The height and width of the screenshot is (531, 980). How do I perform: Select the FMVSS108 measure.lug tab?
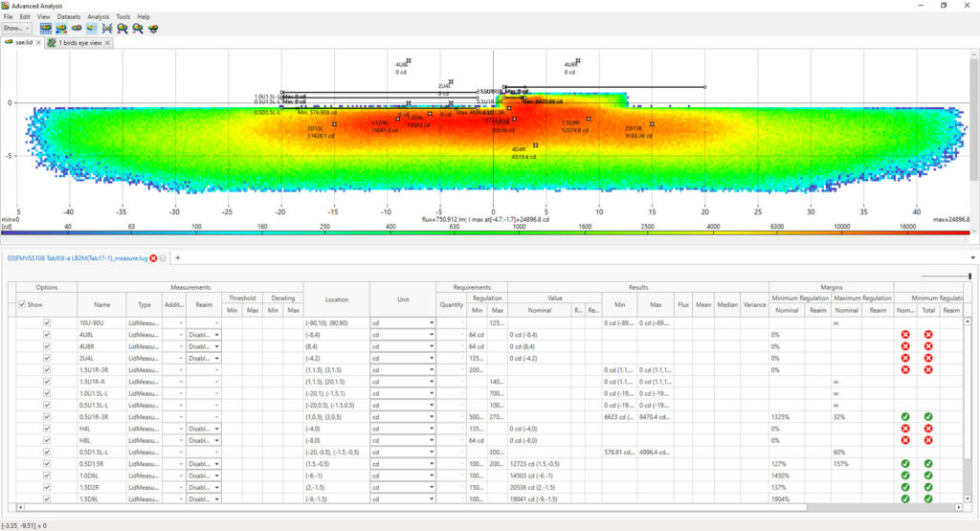pos(78,258)
